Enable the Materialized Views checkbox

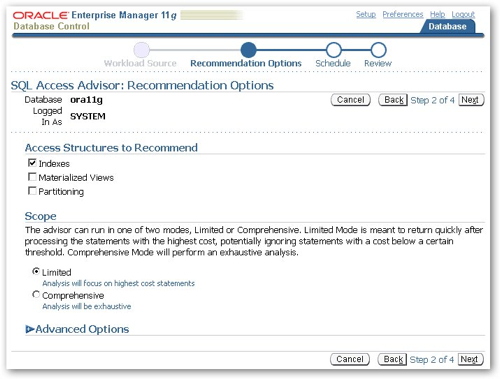[x=32, y=177]
